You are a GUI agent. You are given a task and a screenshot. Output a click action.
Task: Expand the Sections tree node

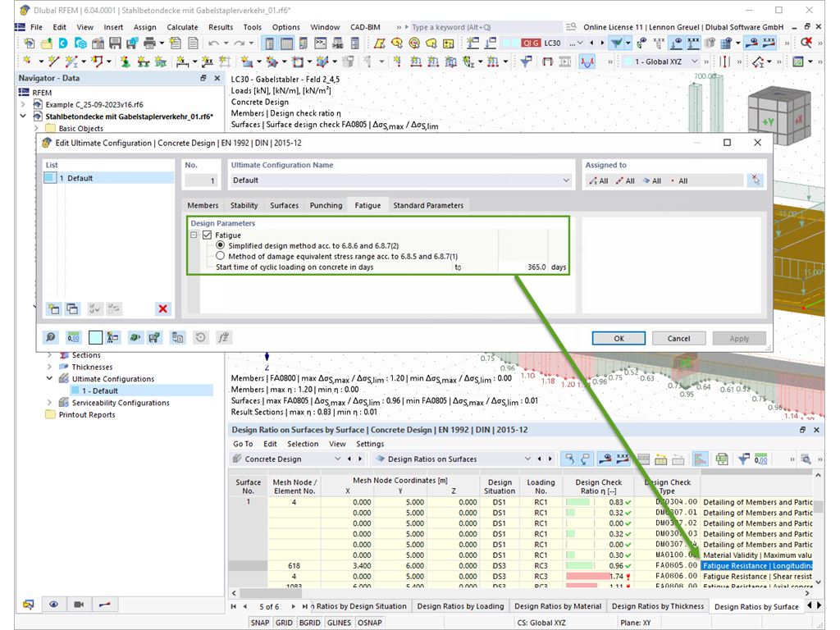[49, 355]
